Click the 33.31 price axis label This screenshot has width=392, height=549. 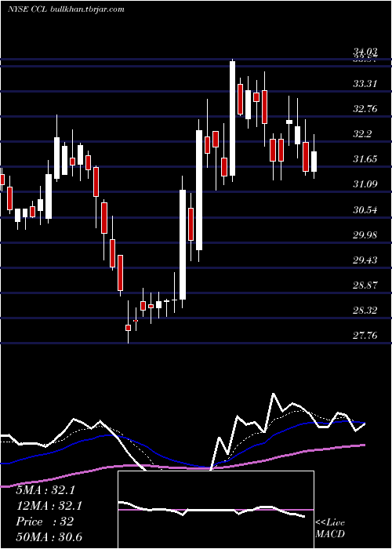click(x=365, y=84)
